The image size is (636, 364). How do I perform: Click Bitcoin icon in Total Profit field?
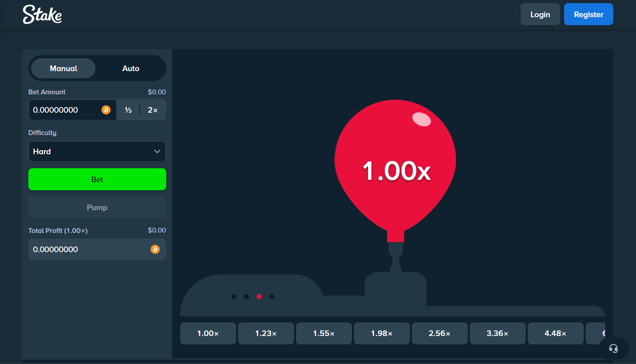(155, 249)
